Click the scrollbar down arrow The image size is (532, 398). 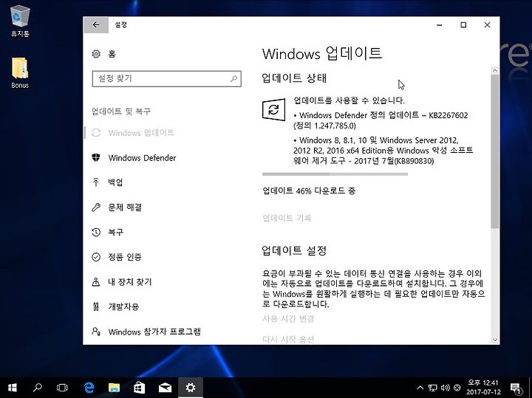pyautogui.click(x=494, y=340)
